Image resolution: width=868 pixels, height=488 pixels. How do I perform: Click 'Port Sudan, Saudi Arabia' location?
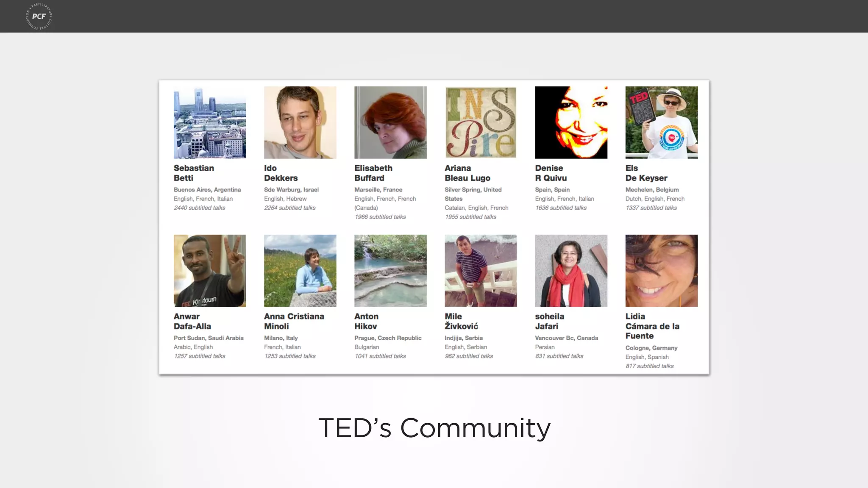coord(209,338)
